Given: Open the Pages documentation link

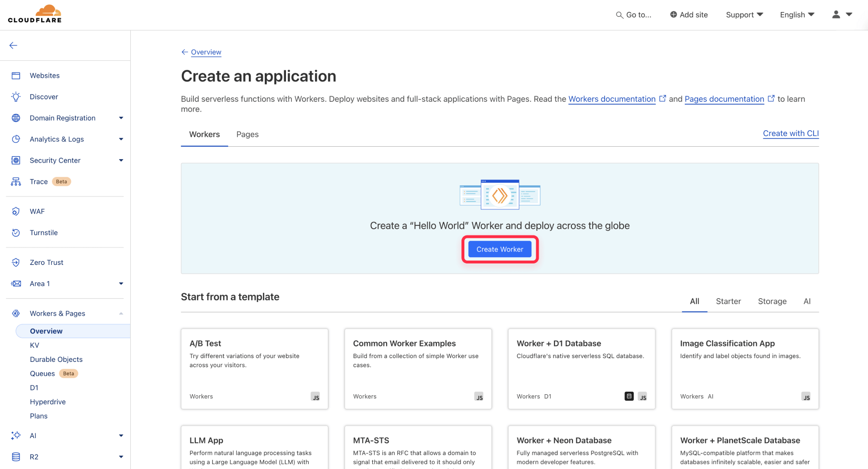Looking at the screenshot, I should (724, 99).
